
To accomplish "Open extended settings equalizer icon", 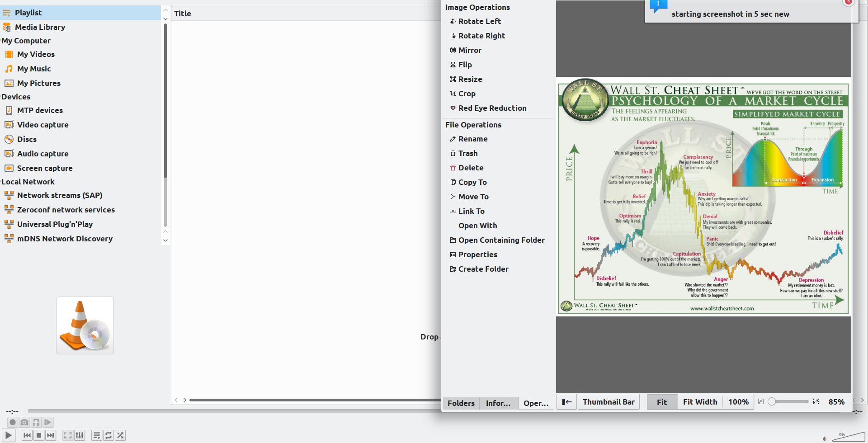I will pyautogui.click(x=80, y=435).
